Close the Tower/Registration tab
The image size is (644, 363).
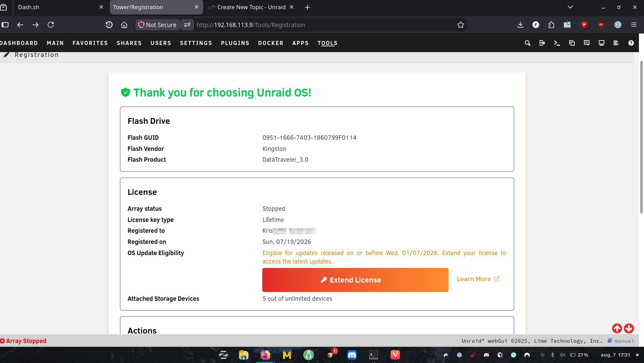coord(196,7)
